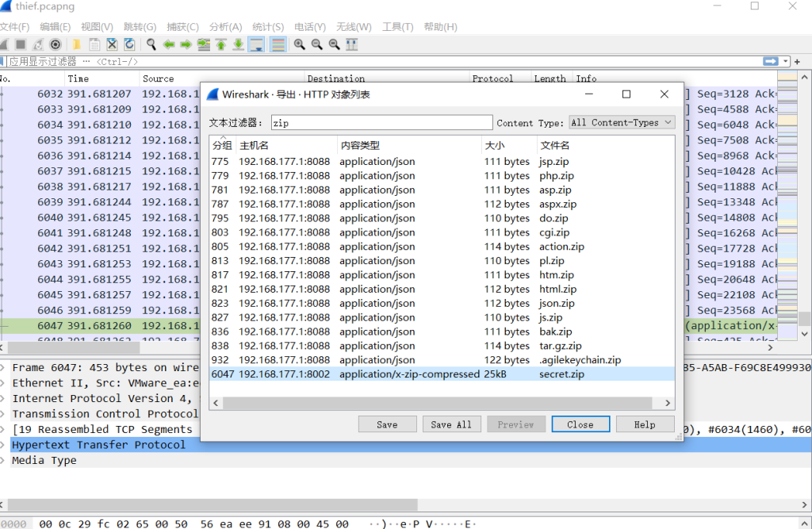Click the find packet magnifier icon

151,44
